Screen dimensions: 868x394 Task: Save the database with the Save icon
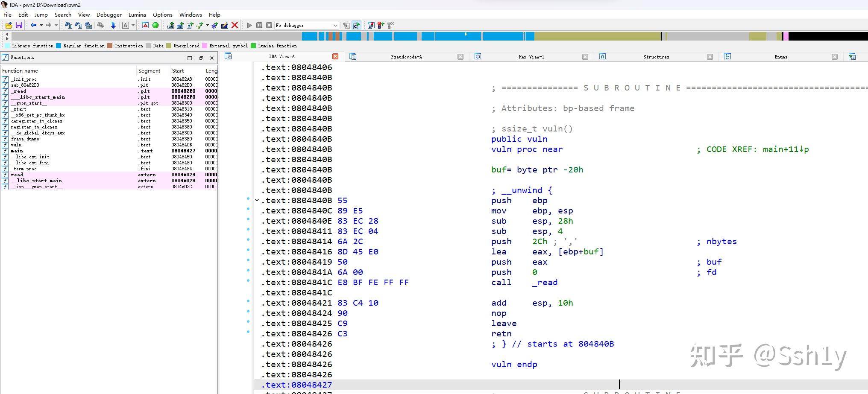pos(19,25)
